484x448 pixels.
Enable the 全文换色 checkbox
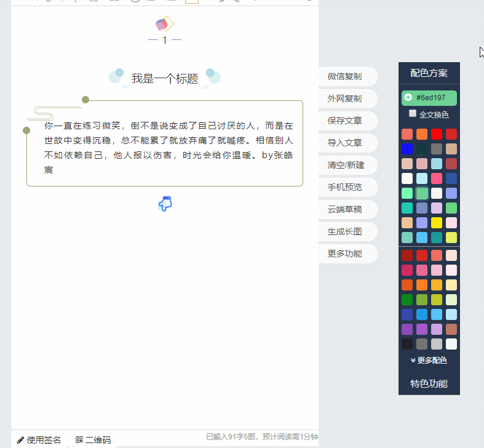click(x=413, y=114)
